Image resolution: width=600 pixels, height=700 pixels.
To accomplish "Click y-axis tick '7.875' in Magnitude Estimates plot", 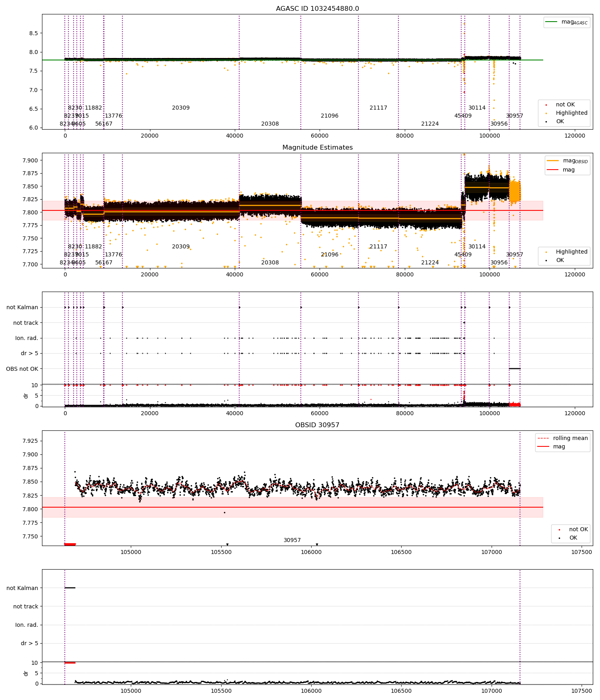I will point(30,174).
